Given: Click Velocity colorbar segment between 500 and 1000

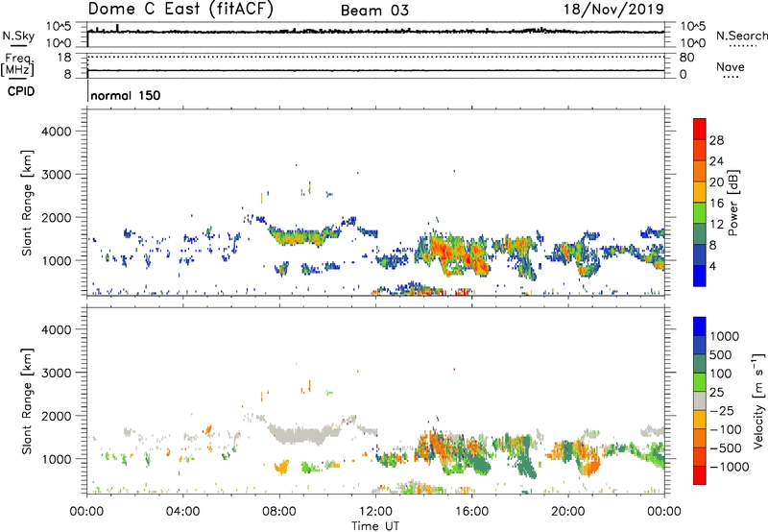Looking at the screenshot, I should click(x=700, y=345).
